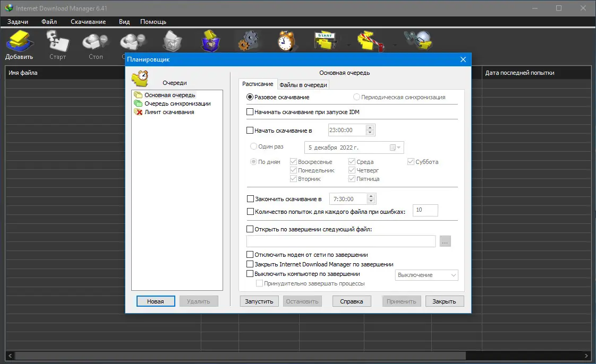The height and width of the screenshot is (364, 596).
Task: Enable Выключить компьютер по завершении
Action: click(x=250, y=273)
